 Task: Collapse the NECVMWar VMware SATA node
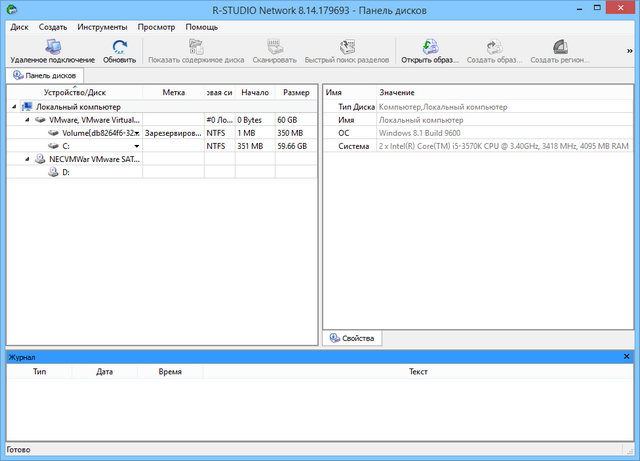click(27, 158)
